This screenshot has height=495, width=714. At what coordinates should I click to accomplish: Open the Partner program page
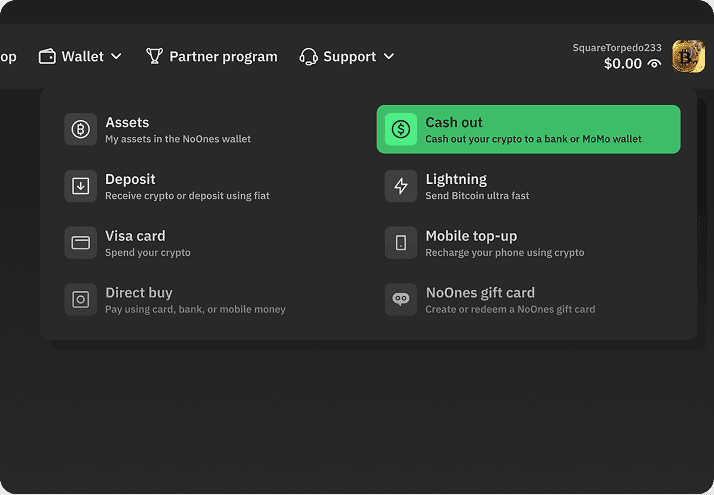point(222,57)
